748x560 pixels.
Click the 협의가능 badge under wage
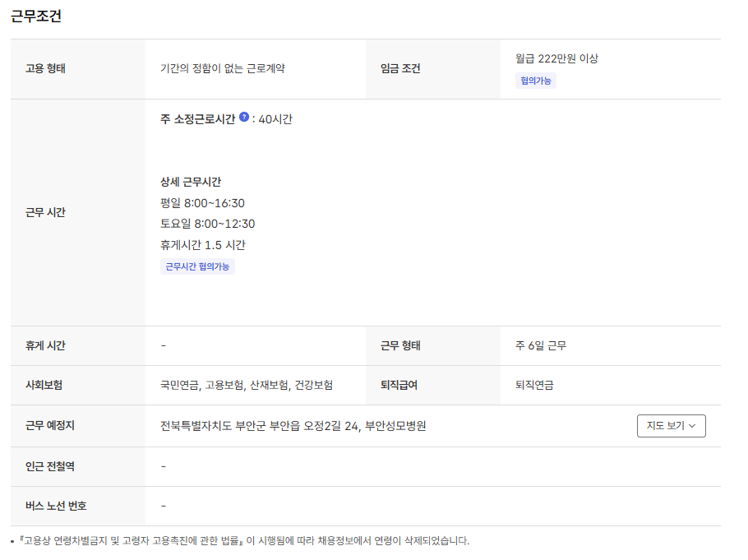535,81
